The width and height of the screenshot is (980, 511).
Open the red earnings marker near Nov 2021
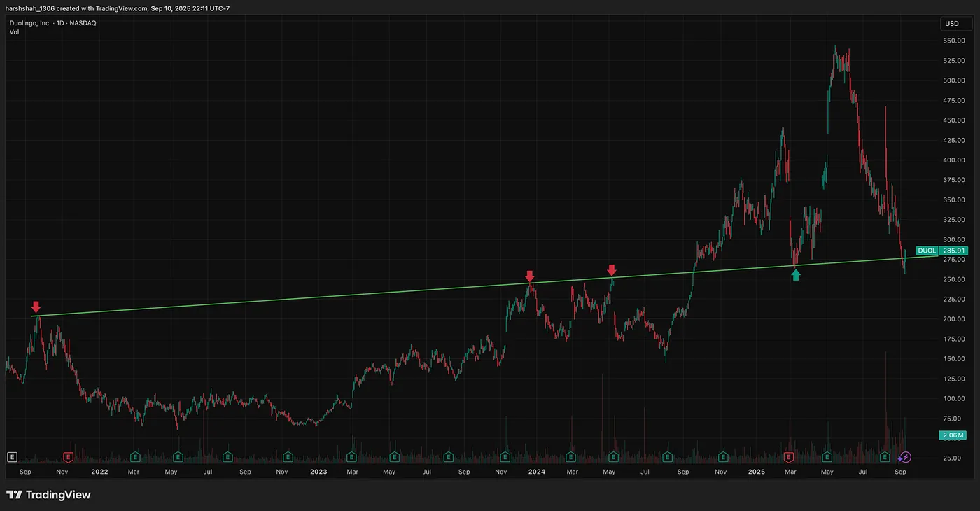[68, 457]
